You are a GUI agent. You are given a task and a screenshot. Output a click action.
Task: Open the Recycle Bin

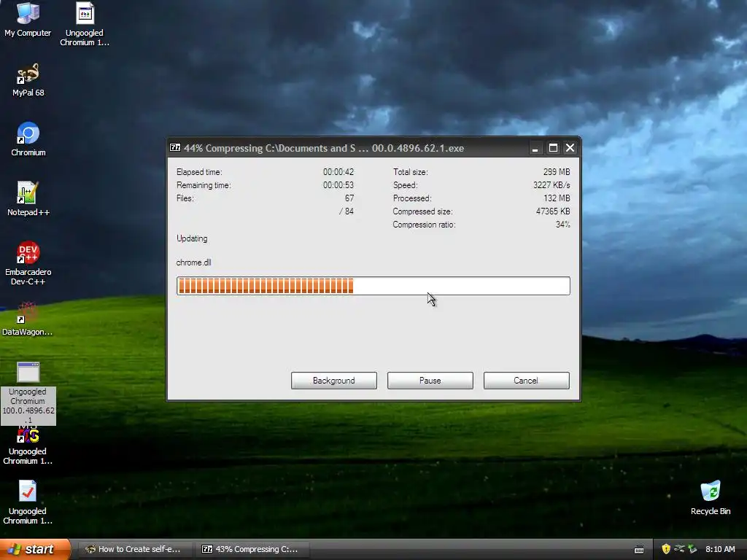coord(711,498)
